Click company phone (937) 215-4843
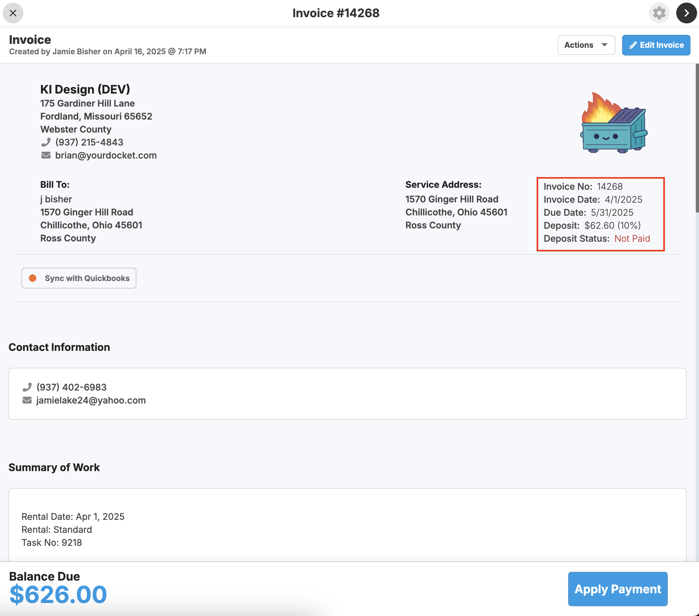699x616 pixels. (89, 142)
